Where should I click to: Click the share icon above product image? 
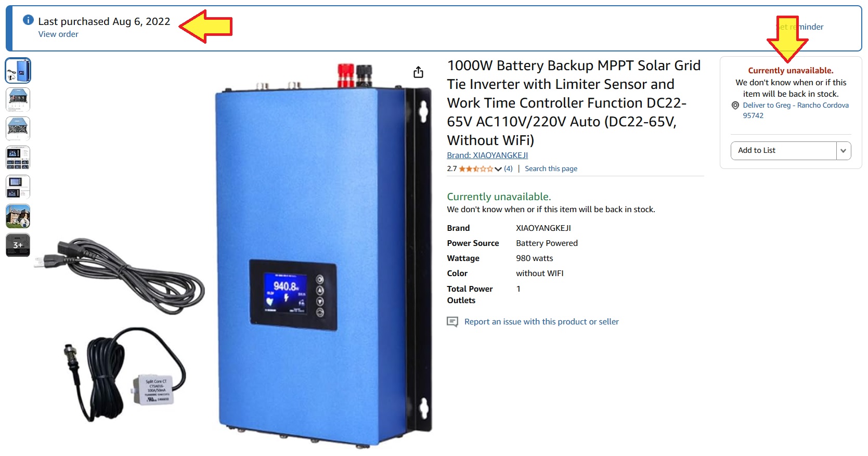tap(418, 72)
